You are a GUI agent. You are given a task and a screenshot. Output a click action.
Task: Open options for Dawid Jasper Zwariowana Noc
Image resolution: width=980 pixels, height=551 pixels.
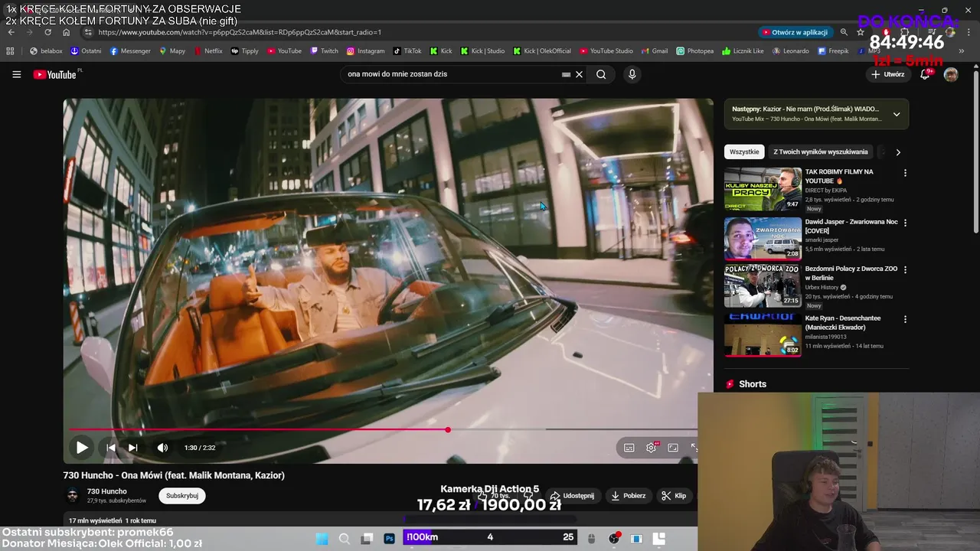coord(905,223)
